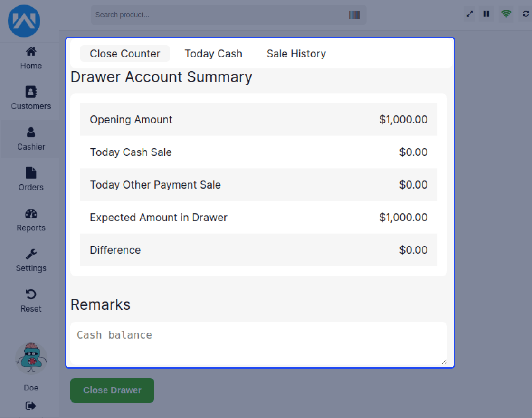The height and width of the screenshot is (418, 532).
Task: Click the Reset icon in sidebar
Action: coord(30,300)
